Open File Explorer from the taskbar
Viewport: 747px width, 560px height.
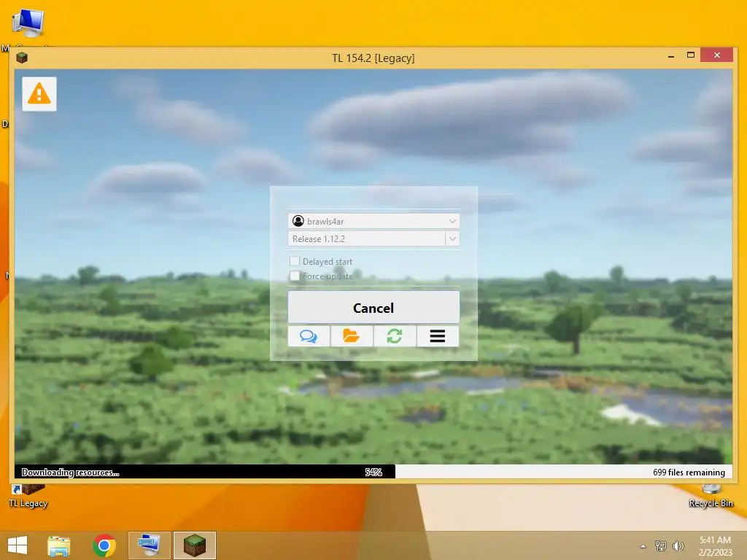[59, 545]
